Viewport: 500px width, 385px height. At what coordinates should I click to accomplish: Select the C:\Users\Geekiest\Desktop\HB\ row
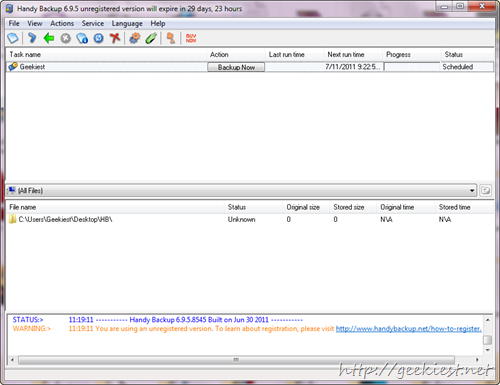pyautogui.click(x=250, y=219)
